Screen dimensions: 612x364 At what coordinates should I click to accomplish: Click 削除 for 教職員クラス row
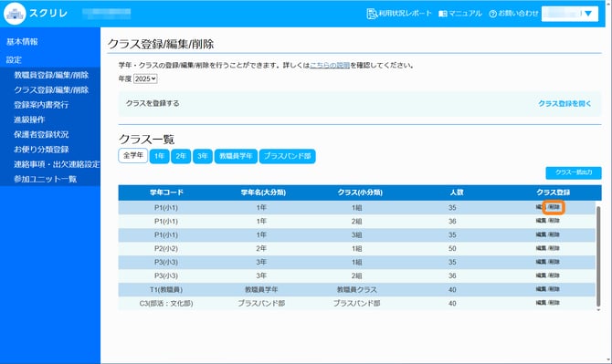pyautogui.click(x=554, y=289)
